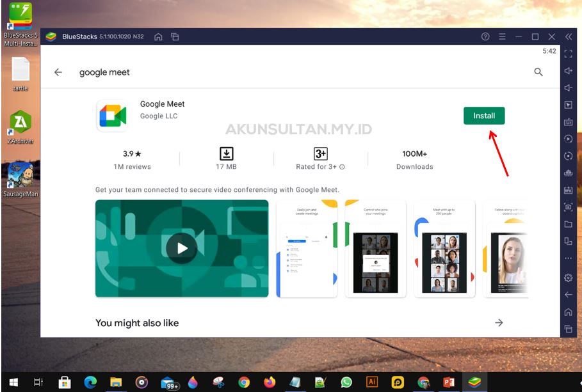Open the BlueStacks hamburger menu

tap(502, 36)
